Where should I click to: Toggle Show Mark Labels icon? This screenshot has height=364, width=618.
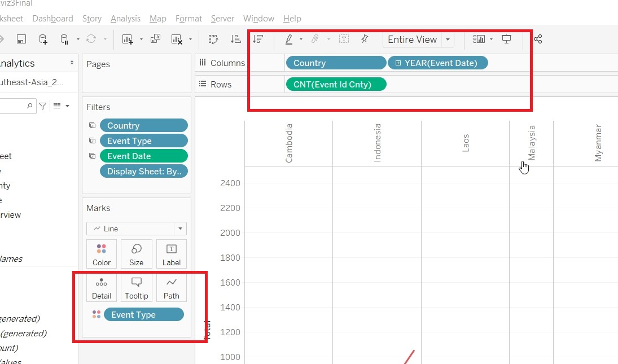[x=344, y=40]
